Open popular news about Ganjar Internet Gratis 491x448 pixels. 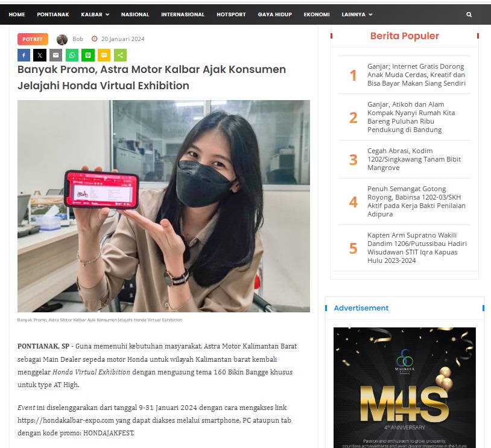pos(416,75)
